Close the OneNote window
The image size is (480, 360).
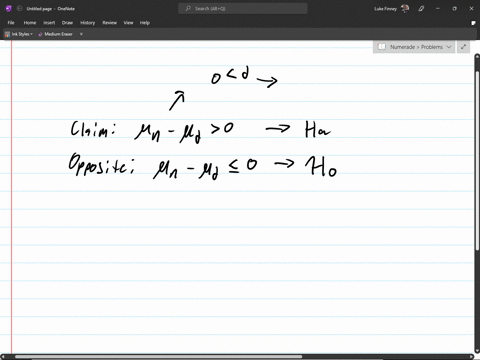pos(471,9)
